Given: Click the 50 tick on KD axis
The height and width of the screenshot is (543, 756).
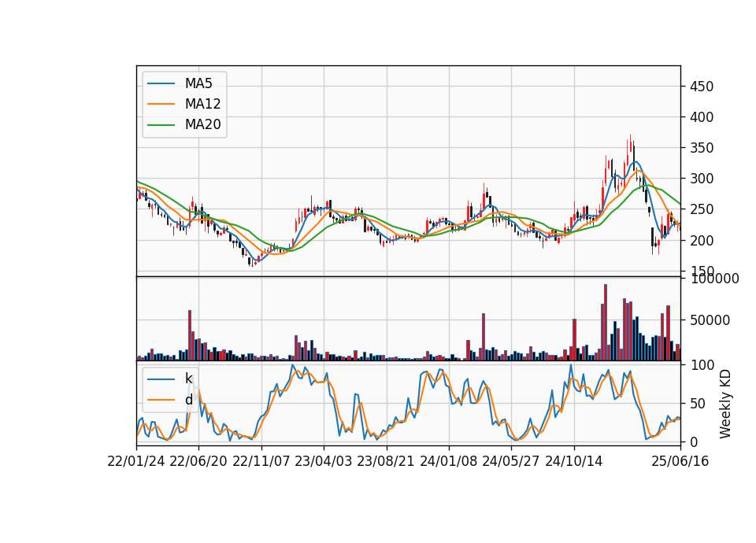Looking at the screenshot, I should [698, 403].
